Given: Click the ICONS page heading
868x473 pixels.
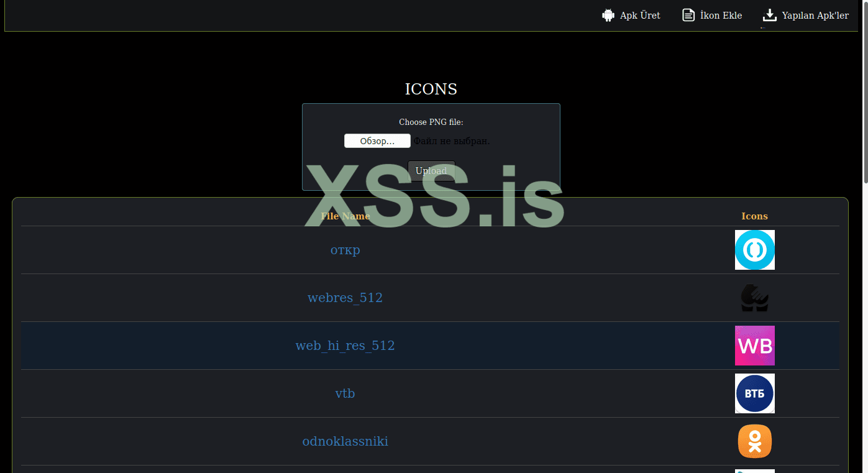Looking at the screenshot, I should coord(431,90).
